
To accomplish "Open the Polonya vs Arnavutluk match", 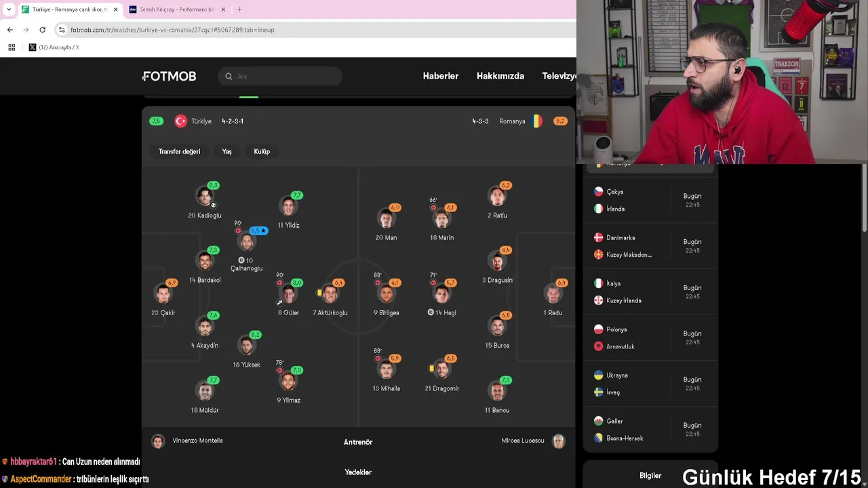I will point(650,338).
